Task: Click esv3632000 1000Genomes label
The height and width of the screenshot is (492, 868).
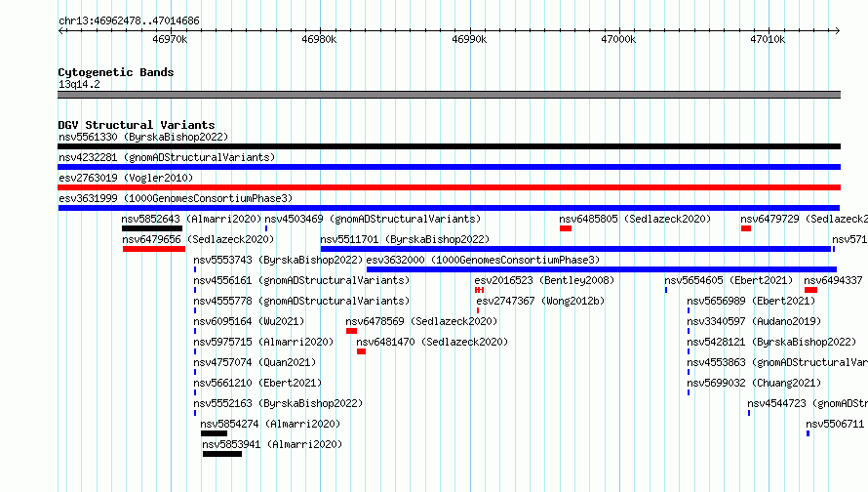Action: click(x=484, y=260)
